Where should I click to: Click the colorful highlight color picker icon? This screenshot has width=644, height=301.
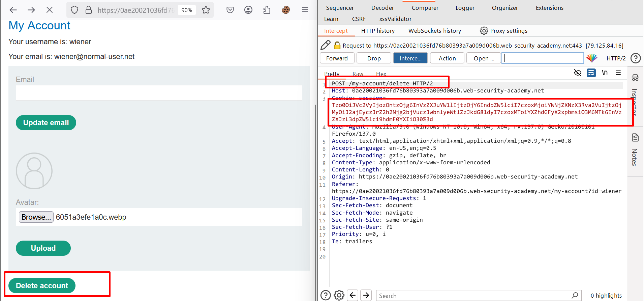[x=592, y=58]
